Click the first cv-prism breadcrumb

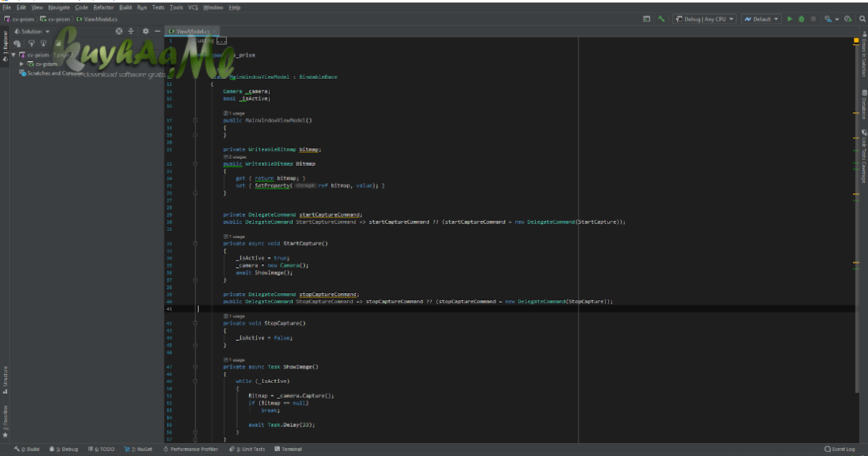(20, 19)
